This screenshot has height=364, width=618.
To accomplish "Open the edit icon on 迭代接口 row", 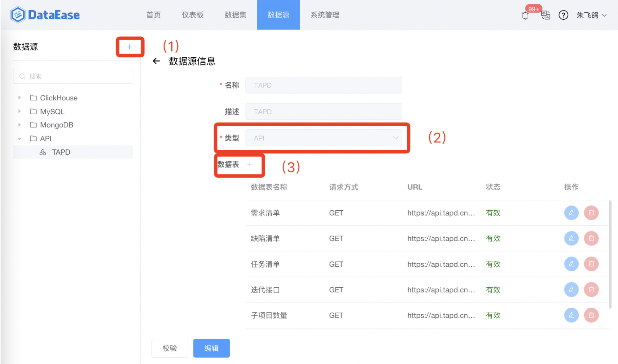I will [571, 289].
